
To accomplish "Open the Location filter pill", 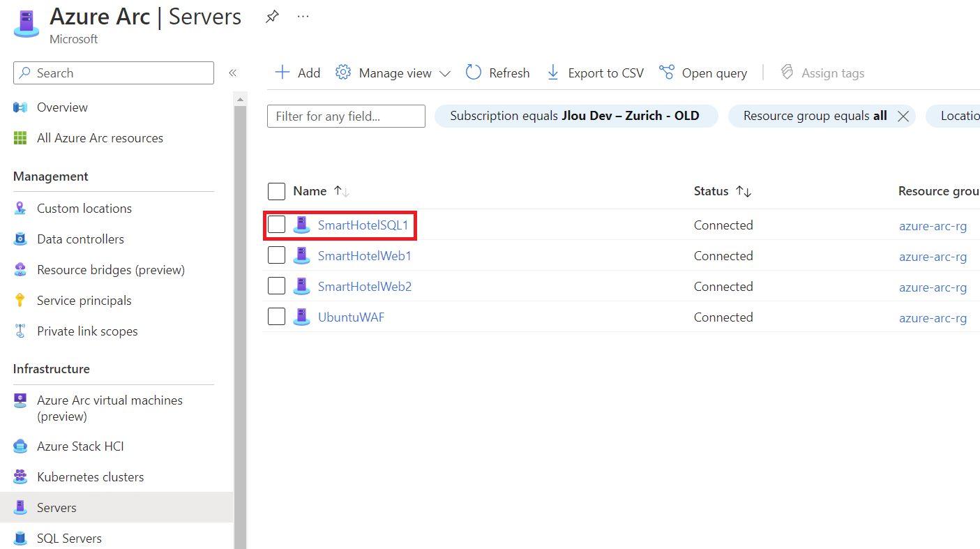I will (954, 116).
